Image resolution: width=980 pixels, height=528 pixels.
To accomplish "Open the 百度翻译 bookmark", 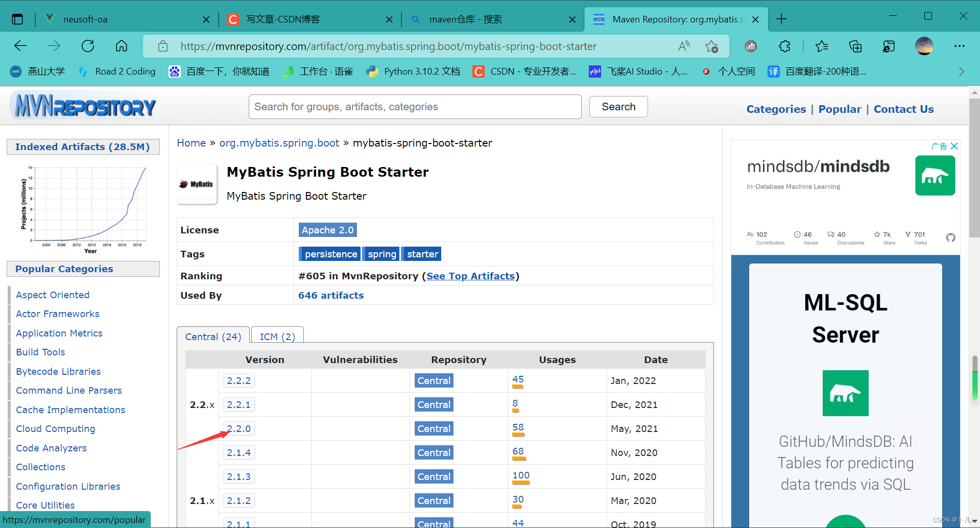I will 817,71.
